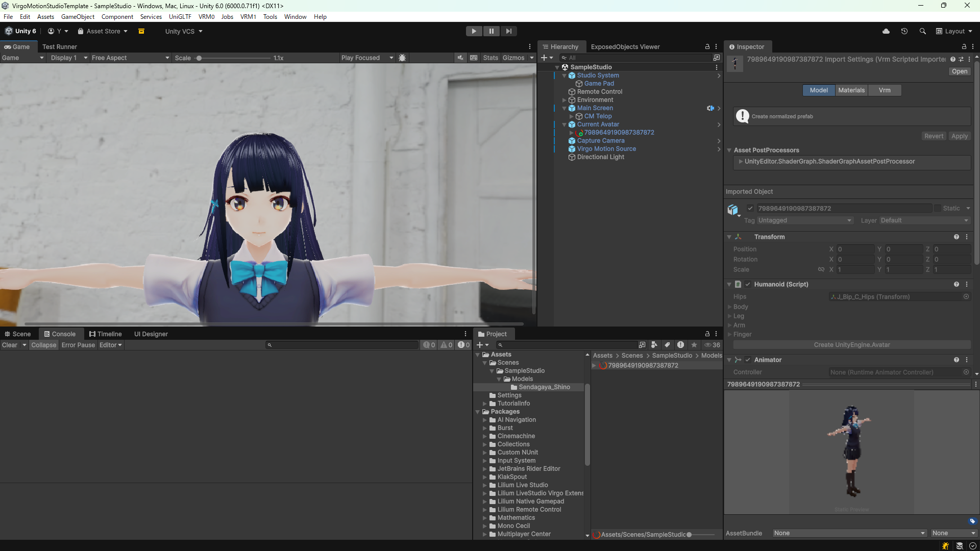Toggle constrained proportions link icon for Scale
Image resolution: width=980 pixels, height=551 pixels.
coord(821,269)
